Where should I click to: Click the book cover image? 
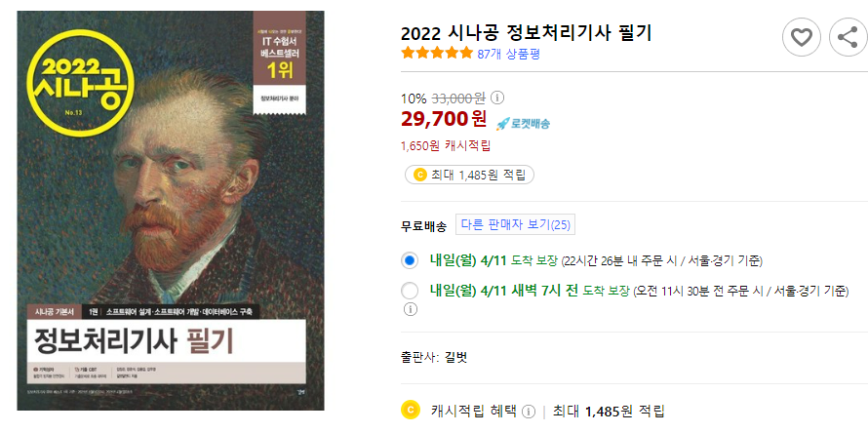tap(171, 211)
